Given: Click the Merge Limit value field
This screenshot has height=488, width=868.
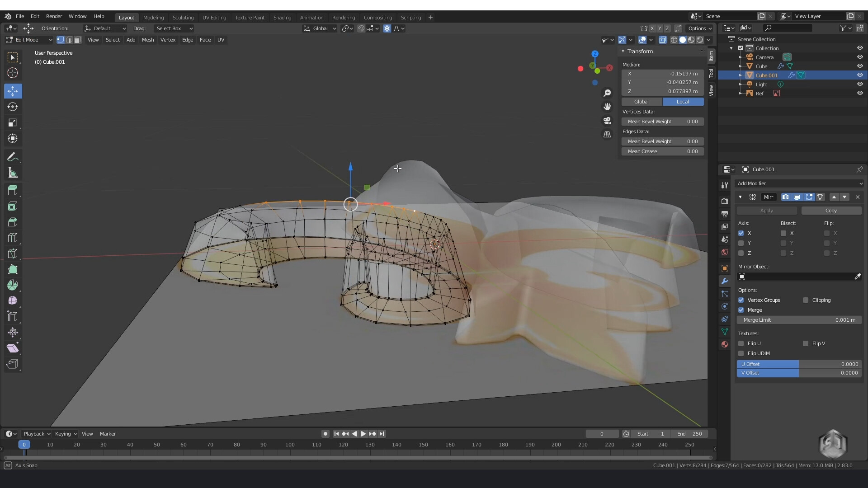Looking at the screenshot, I should coord(799,320).
